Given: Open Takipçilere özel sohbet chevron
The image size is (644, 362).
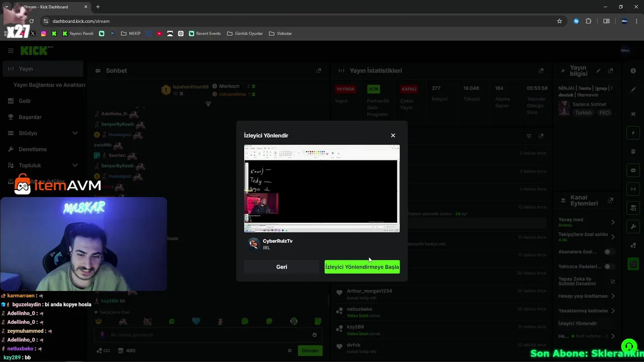Looking at the screenshot, I should (x=613, y=237).
